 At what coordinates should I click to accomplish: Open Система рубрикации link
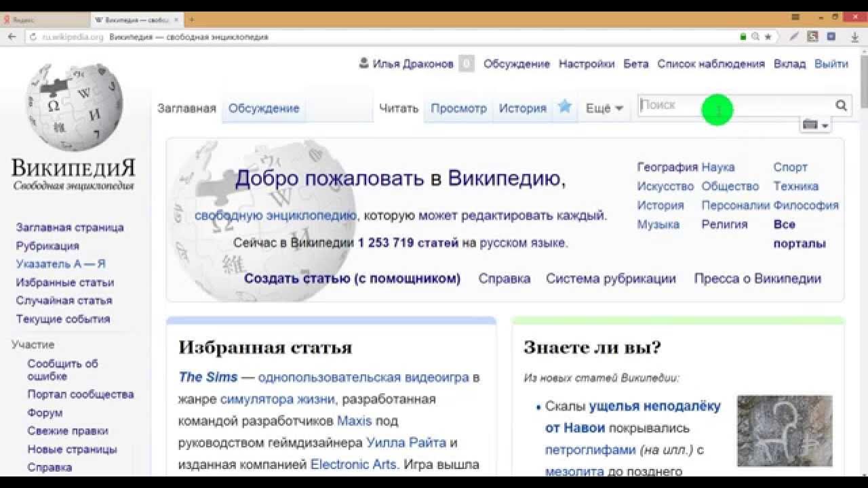[611, 279]
